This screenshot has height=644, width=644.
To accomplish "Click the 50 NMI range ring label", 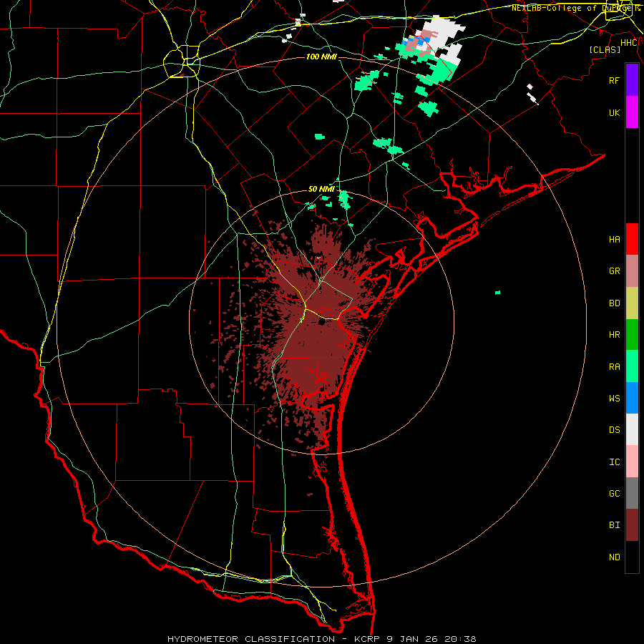I will click(321, 189).
